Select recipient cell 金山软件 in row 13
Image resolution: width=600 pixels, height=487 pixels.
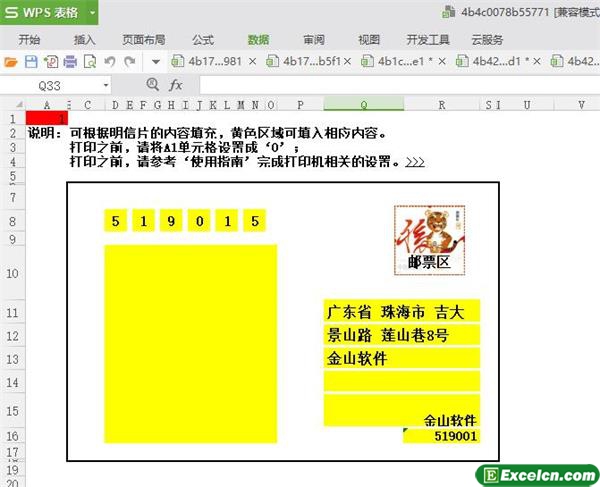tap(402, 358)
